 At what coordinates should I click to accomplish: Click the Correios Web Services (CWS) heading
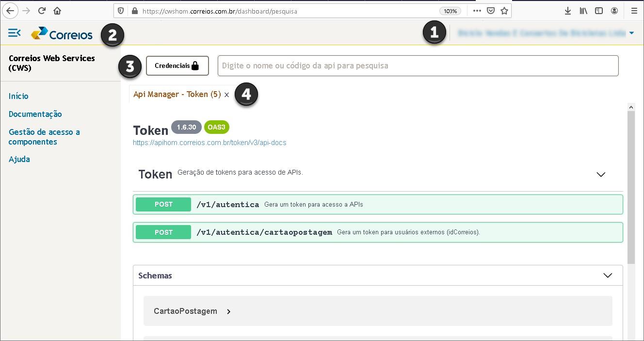(x=52, y=63)
